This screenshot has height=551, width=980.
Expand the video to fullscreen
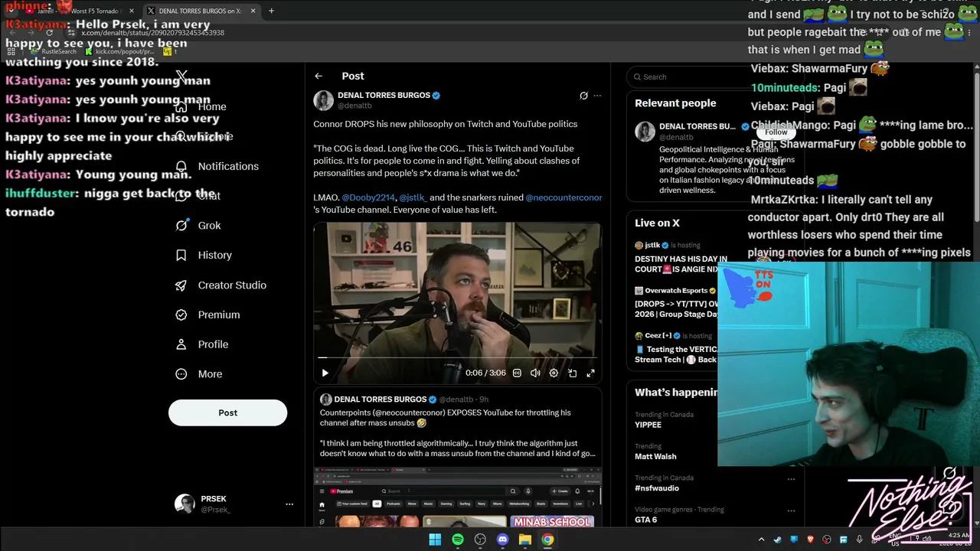590,373
